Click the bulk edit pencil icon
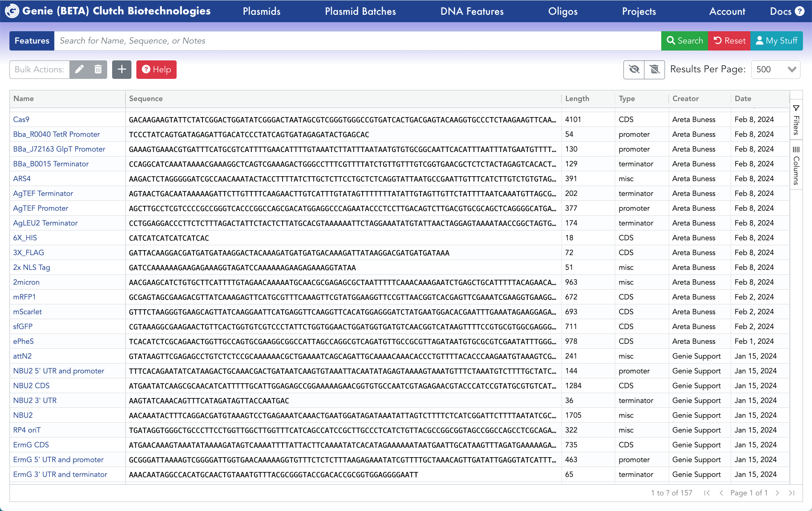 tap(79, 69)
